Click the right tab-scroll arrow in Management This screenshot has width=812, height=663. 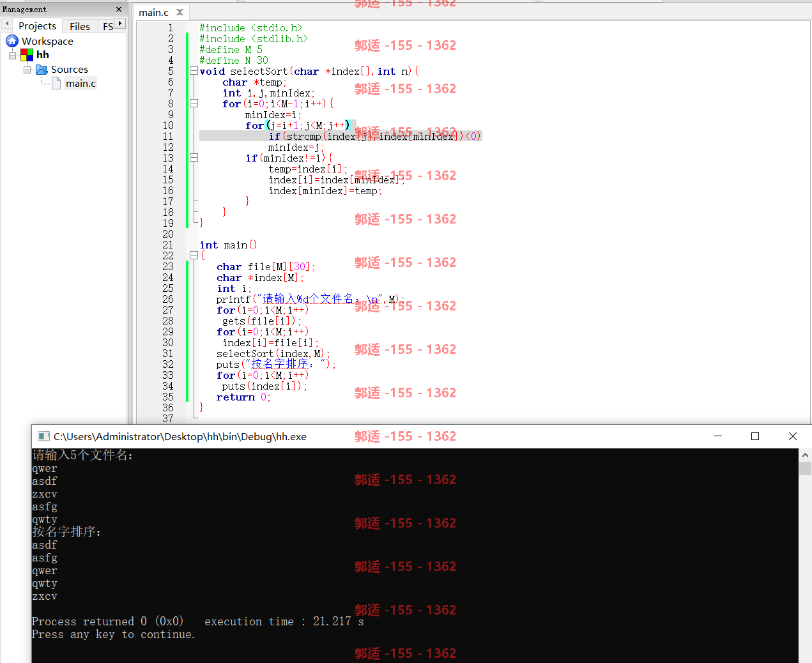(120, 24)
